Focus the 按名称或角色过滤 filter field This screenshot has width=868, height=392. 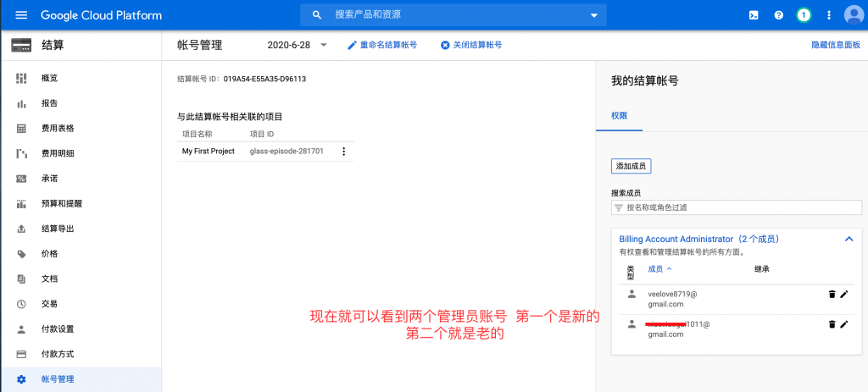[737, 208]
